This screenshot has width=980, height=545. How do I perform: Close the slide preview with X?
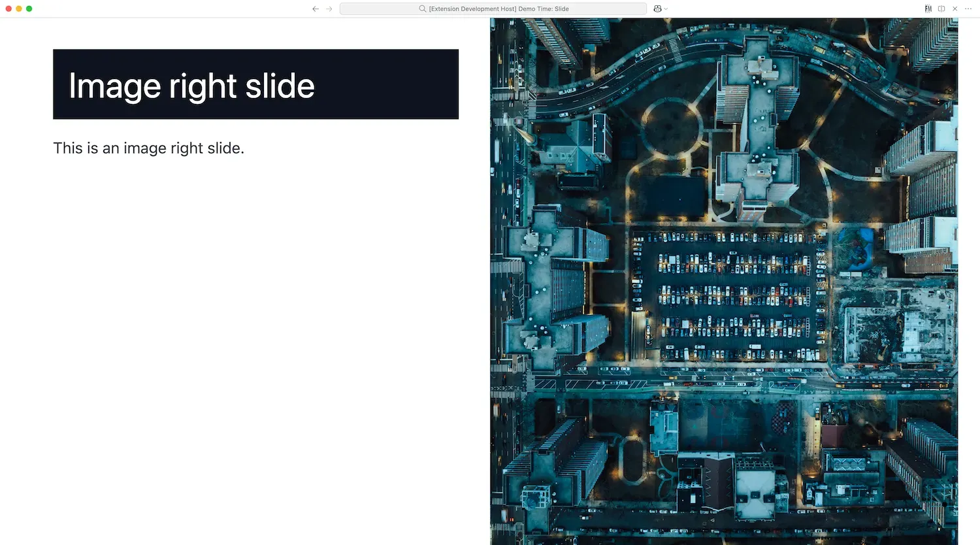point(955,9)
